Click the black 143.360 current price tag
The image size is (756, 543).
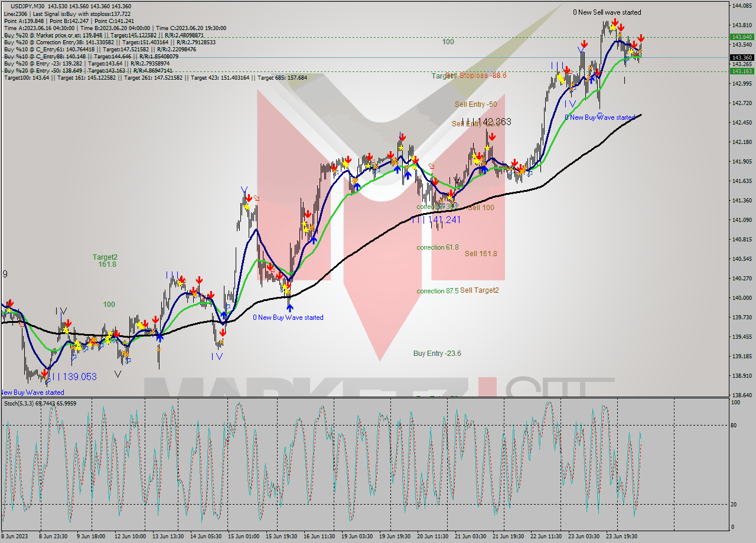(742, 57)
